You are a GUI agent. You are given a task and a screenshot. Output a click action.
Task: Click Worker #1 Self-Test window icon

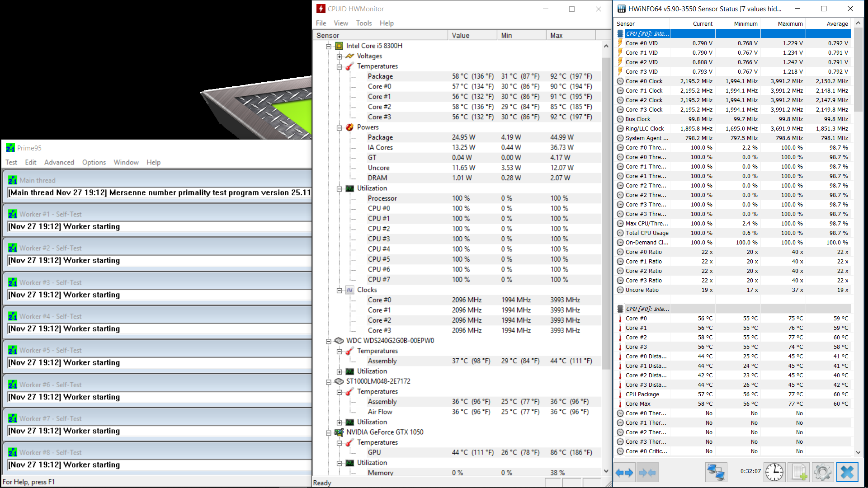pos(13,214)
